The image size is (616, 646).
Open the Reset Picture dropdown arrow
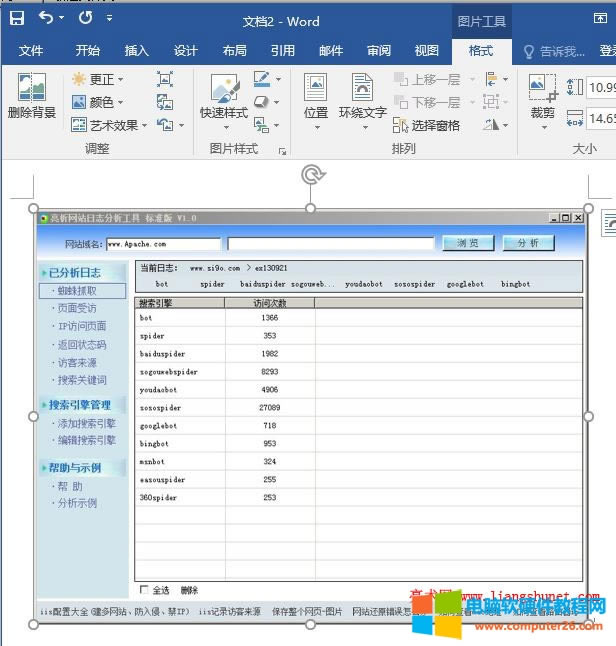tap(181, 125)
